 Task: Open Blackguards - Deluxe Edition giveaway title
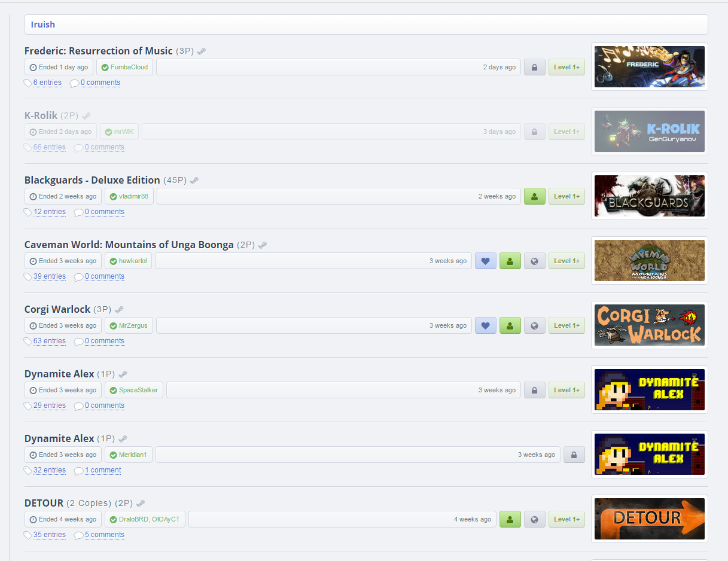[x=92, y=180]
